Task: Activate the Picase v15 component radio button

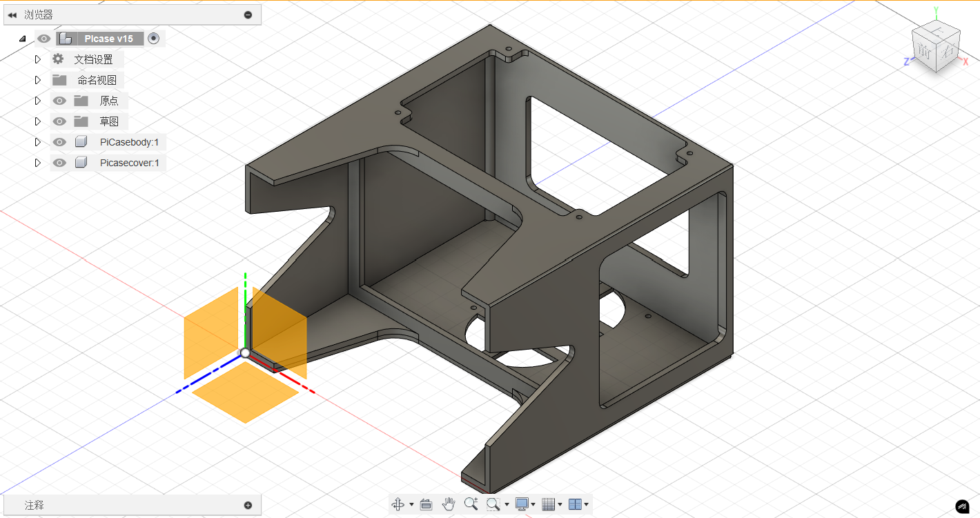Action: (x=154, y=39)
